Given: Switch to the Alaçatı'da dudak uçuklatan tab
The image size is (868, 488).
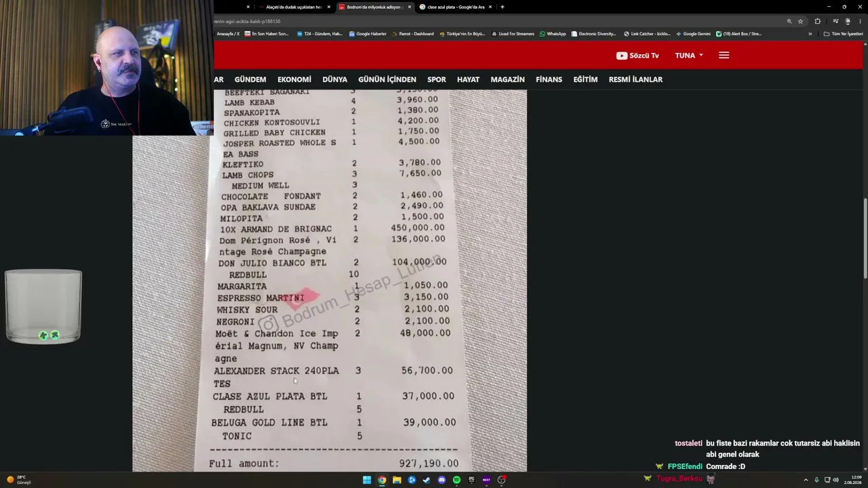Looking at the screenshot, I should pyautogui.click(x=292, y=7).
